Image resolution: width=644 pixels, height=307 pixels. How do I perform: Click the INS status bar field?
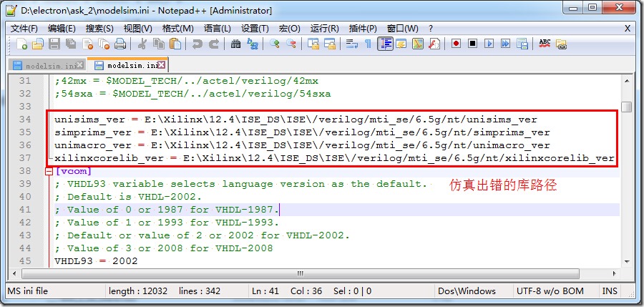tap(610, 291)
